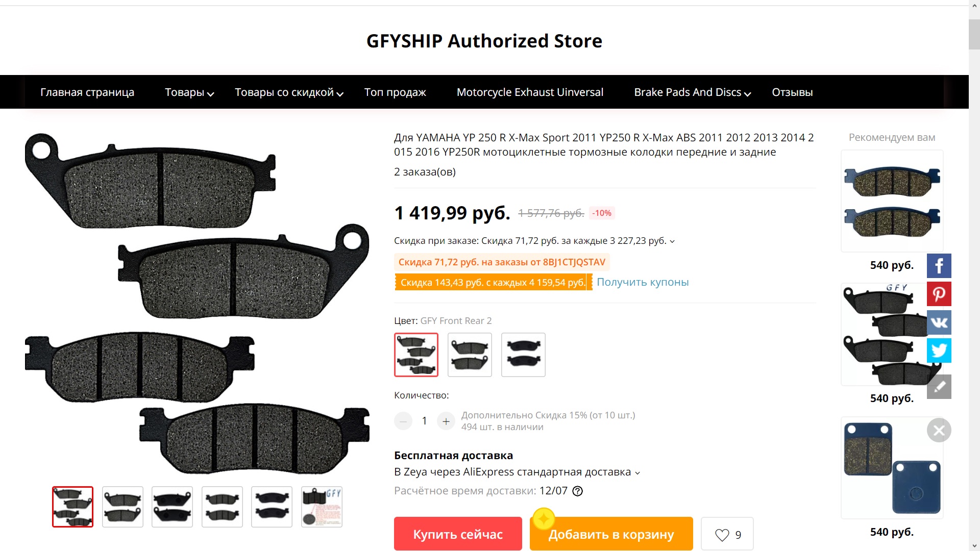This screenshot has height=551, width=980.
Task: View the last gallery thumbnail with GFY chart
Action: tap(322, 507)
